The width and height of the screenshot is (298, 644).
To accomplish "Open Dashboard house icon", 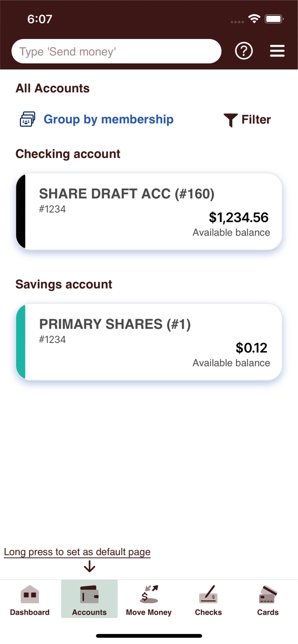I will click(30, 594).
